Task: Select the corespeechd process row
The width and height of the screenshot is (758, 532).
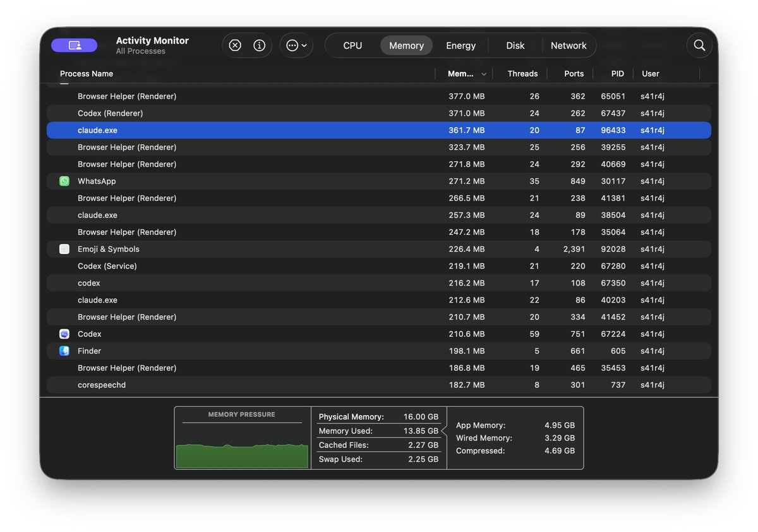Action: (x=379, y=385)
